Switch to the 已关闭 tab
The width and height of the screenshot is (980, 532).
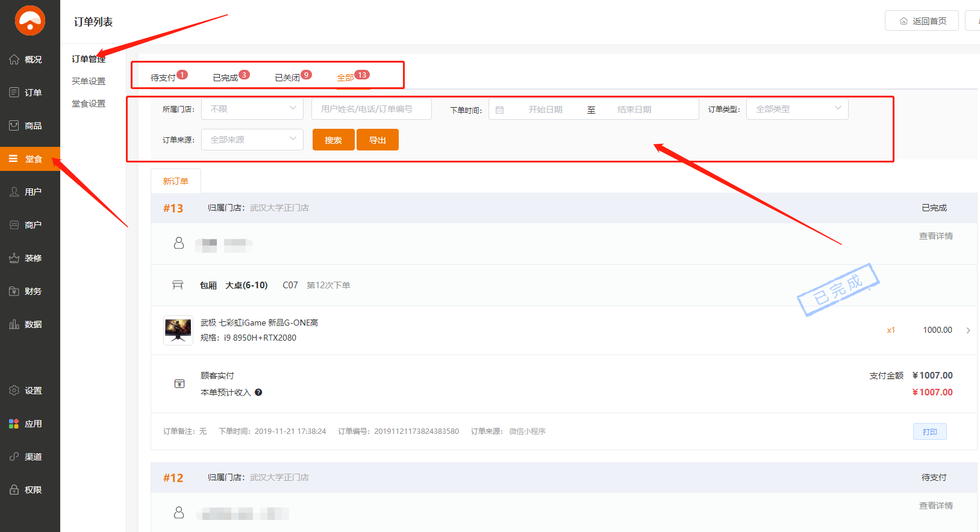pyautogui.click(x=287, y=78)
